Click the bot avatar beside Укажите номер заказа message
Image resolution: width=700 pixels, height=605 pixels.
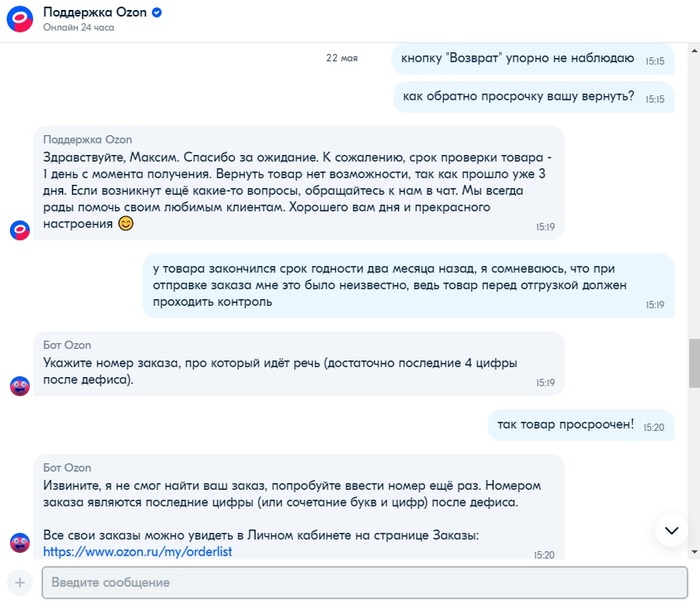pos(20,385)
